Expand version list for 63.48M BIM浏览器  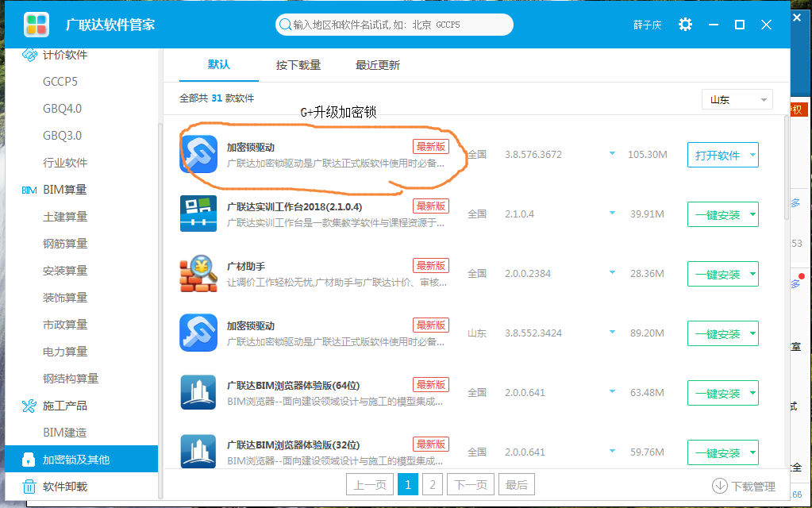click(612, 391)
